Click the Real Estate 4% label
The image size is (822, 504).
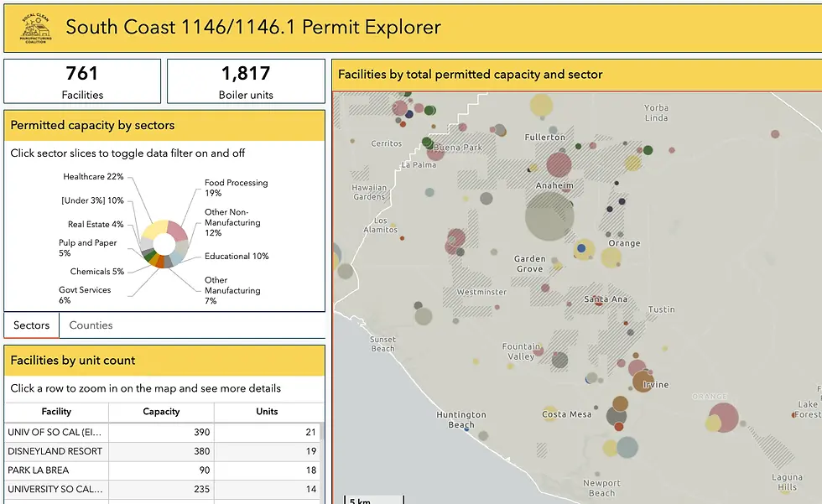click(x=96, y=224)
